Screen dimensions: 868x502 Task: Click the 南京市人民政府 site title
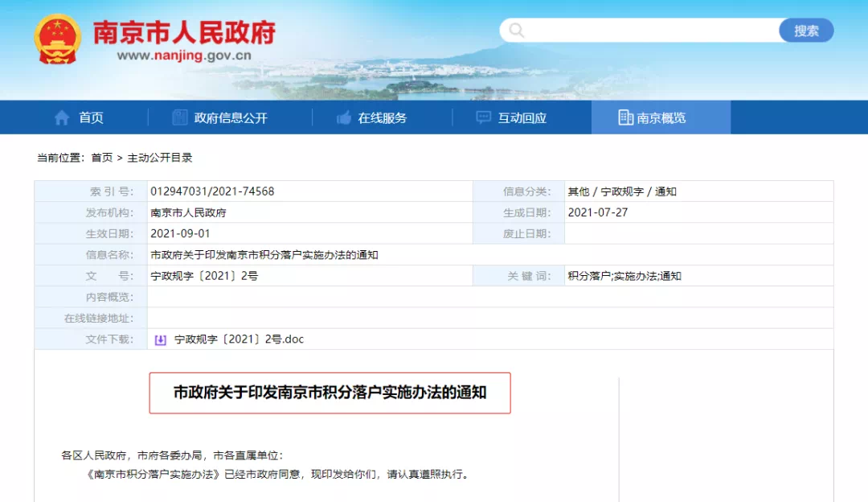tap(184, 32)
